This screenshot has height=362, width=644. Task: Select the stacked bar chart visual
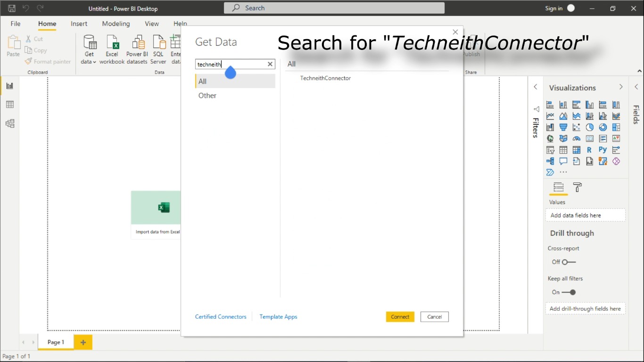[550, 105]
